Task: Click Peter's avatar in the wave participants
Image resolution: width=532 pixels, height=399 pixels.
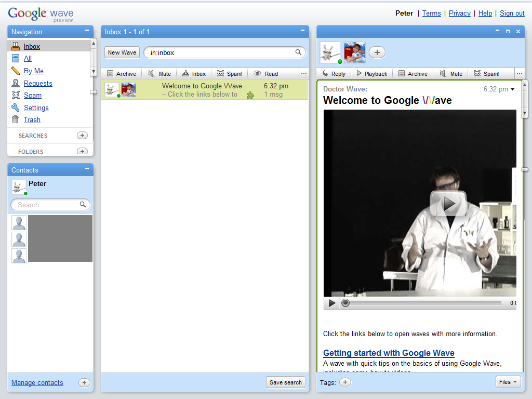Action: tap(330, 52)
